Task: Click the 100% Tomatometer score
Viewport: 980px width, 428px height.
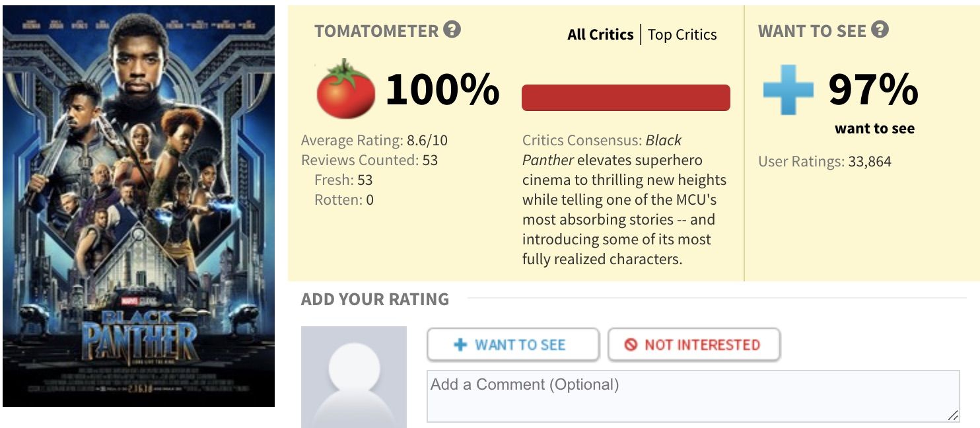Action: [x=442, y=89]
